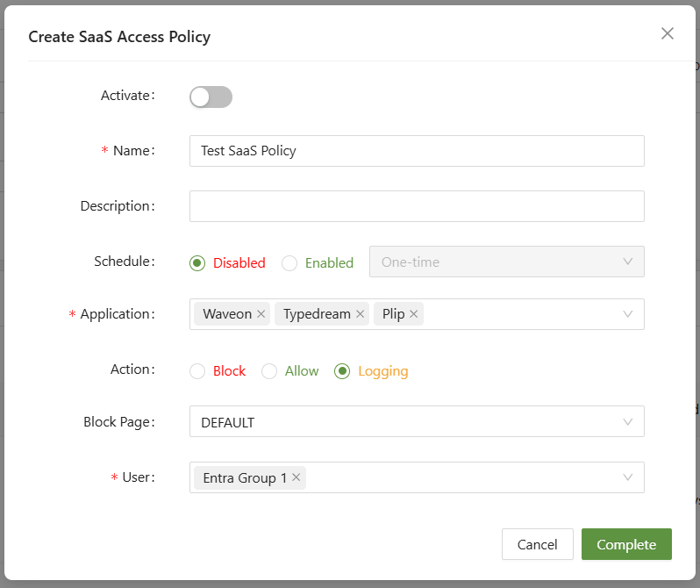700x588 pixels.
Task: Remove the Entra Group 1 user tag
Action: click(296, 477)
